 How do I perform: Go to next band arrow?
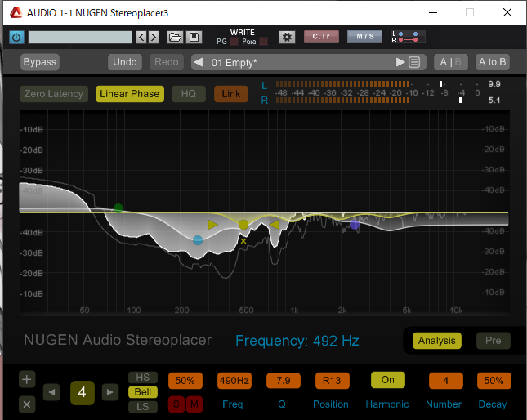coord(110,392)
